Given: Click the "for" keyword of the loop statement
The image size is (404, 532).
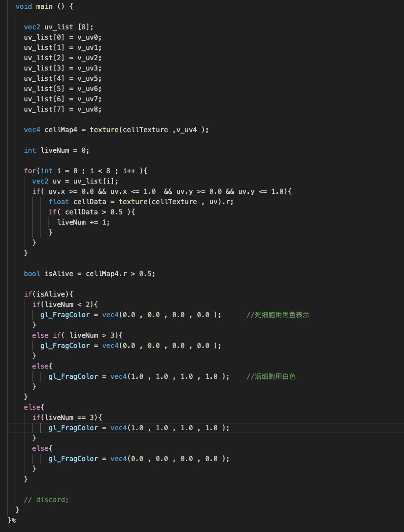Looking at the screenshot, I should click(x=29, y=171).
